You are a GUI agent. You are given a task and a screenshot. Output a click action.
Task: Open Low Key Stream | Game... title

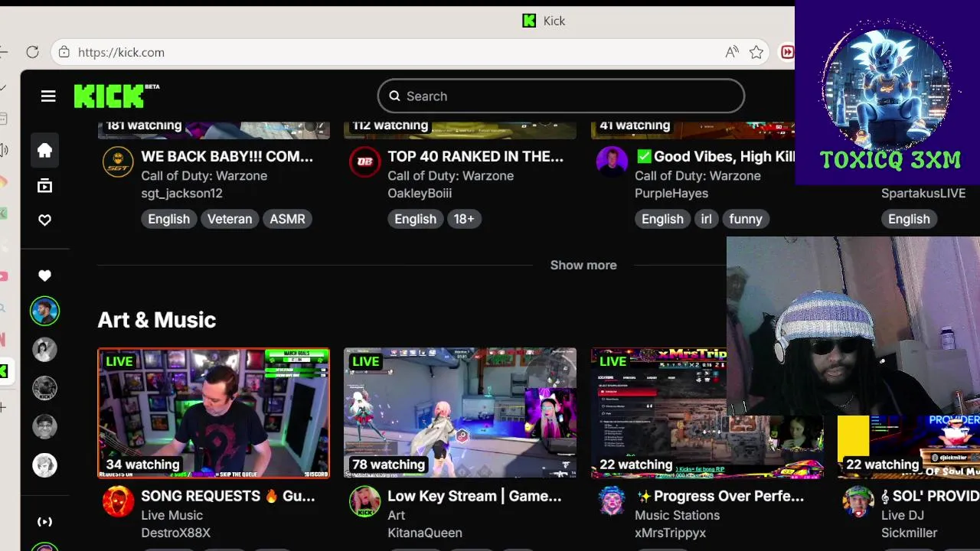coord(475,496)
